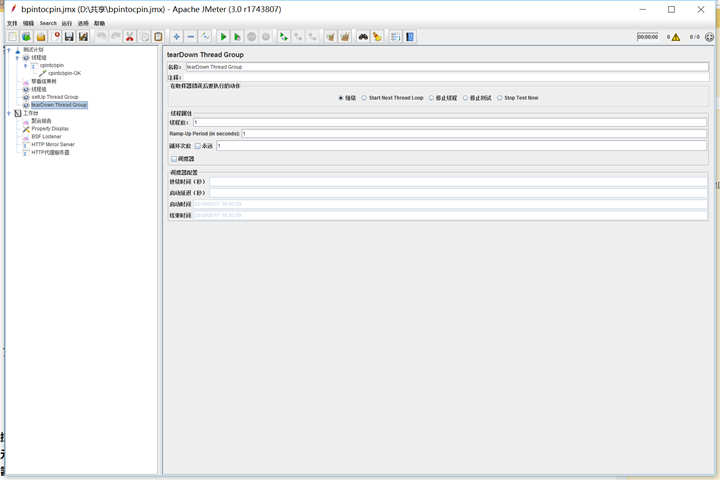
Task: Select the HTTP代理服务器 (HTTP Proxy Server) node
Action: coord(51,152)
